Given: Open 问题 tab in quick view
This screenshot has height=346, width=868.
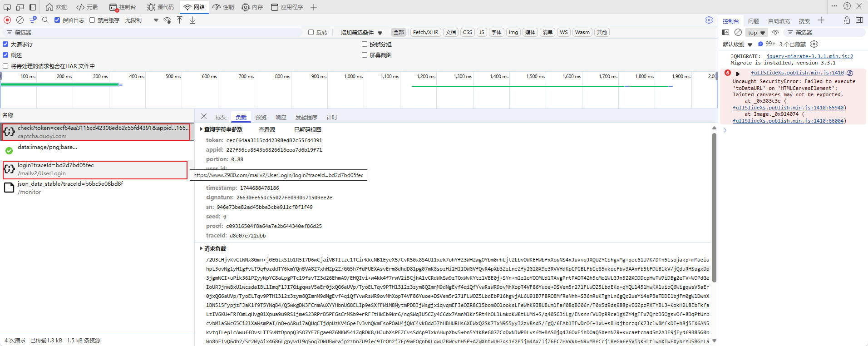Looking at the screenshot, I should 754,21.
